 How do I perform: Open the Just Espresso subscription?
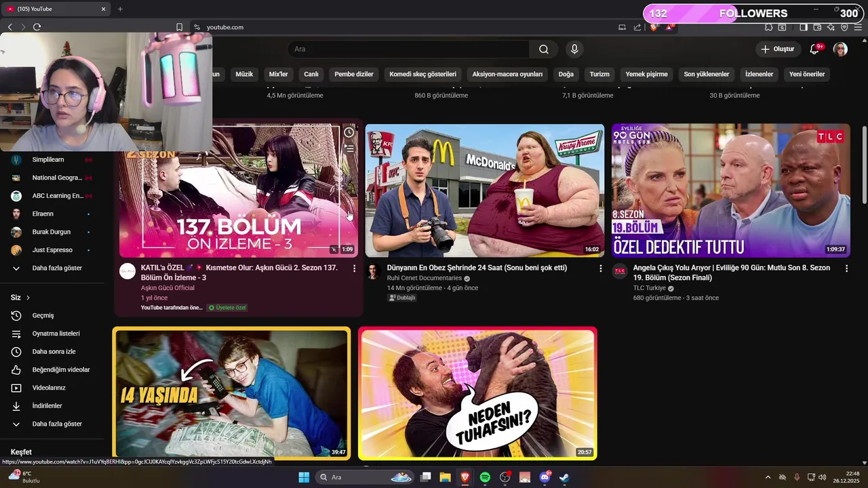click(x=52, y=250)
